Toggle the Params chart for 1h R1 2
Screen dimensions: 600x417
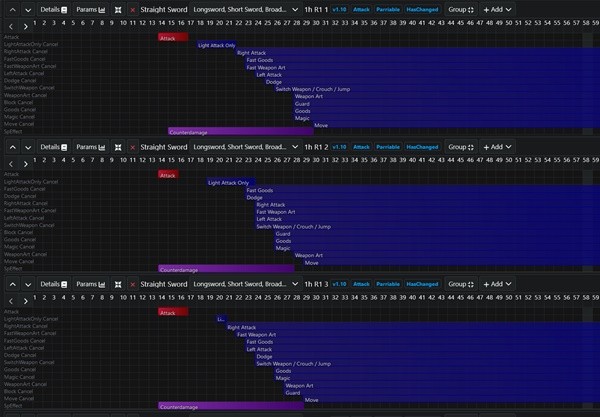point(91,146)
